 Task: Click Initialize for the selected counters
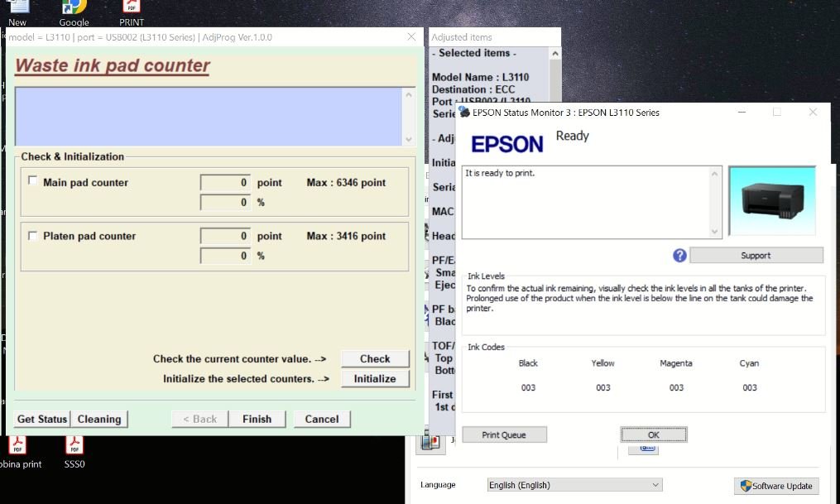click(375, 379)
